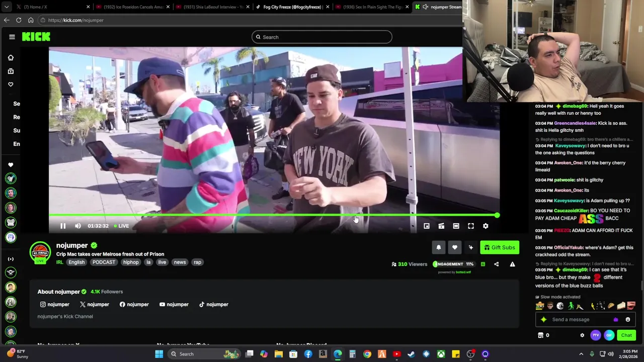Open the GIF picker in chat
The height and width of the screenshot is (362, 644).
(609, 335)
